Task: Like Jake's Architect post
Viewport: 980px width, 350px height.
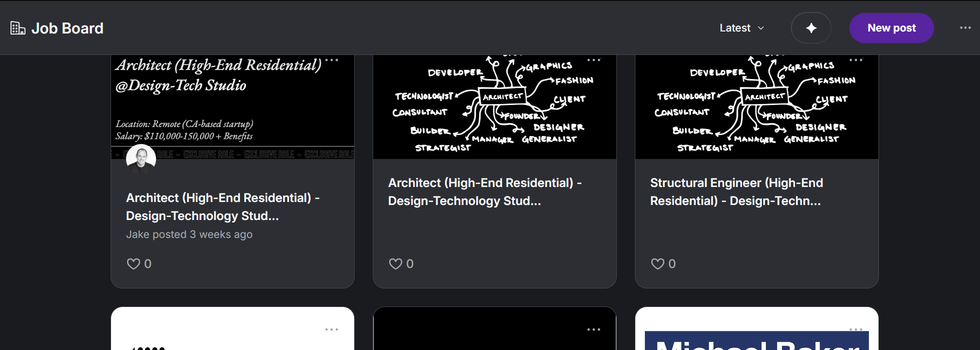Action: click(x=133, y=263)
